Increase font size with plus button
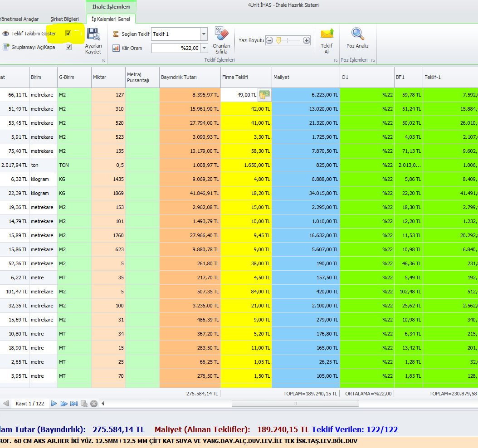 307,40
